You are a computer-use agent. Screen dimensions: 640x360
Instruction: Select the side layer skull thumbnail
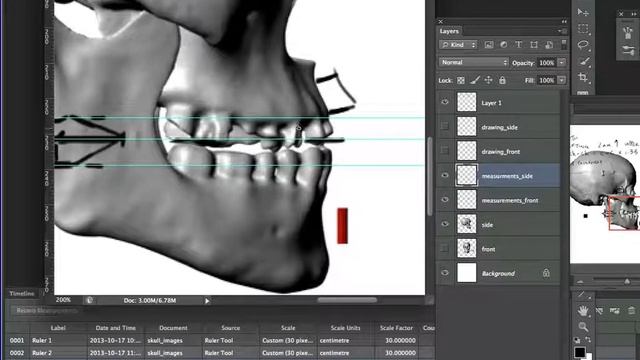tap(467, 224)
